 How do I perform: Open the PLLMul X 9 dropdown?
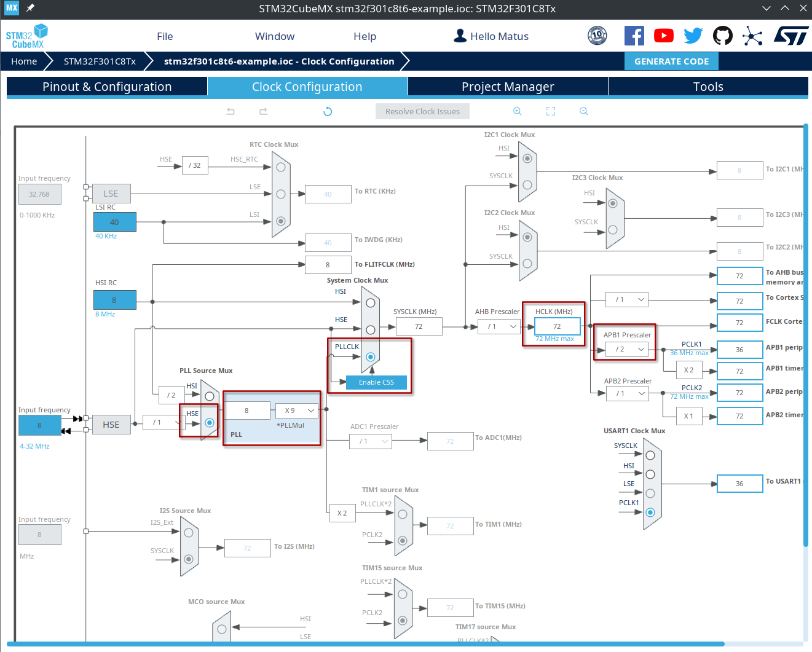click(x=296, y=410)
